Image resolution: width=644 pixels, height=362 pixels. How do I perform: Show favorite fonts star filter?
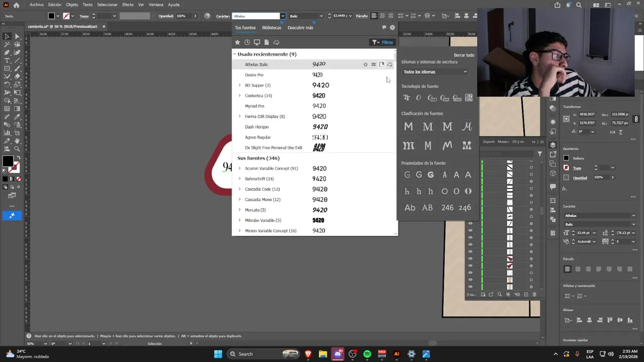tap(237, 42)
